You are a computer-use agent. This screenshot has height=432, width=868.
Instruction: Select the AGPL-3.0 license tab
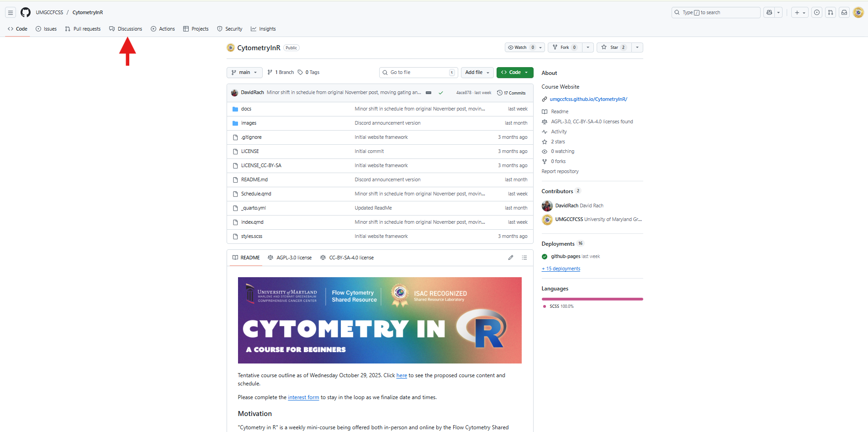pos(290,258)
